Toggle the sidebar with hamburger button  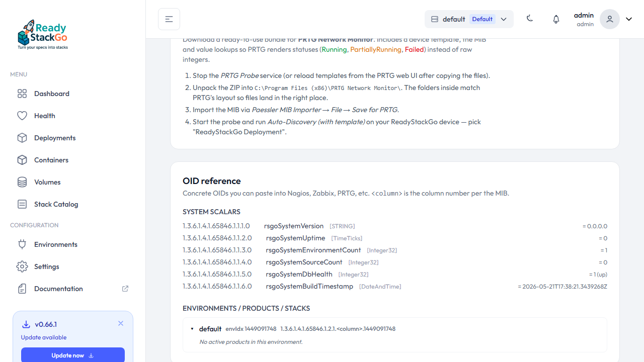point(169,19)
